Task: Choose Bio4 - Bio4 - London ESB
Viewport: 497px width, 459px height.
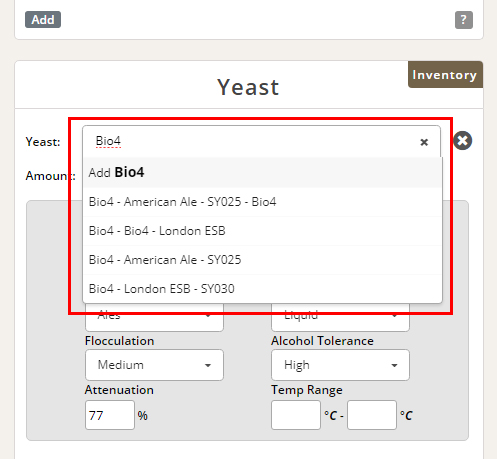Action: (x=263, y=231)
